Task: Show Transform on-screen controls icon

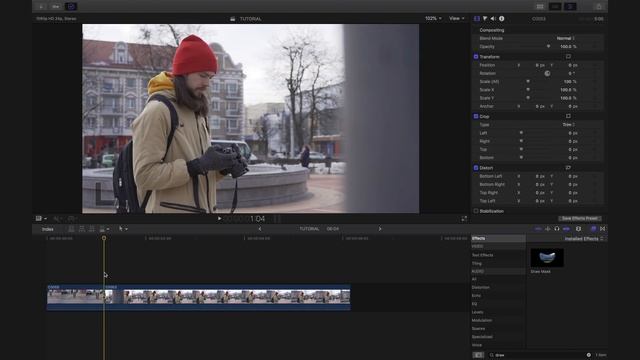Action: coord(568,57)
